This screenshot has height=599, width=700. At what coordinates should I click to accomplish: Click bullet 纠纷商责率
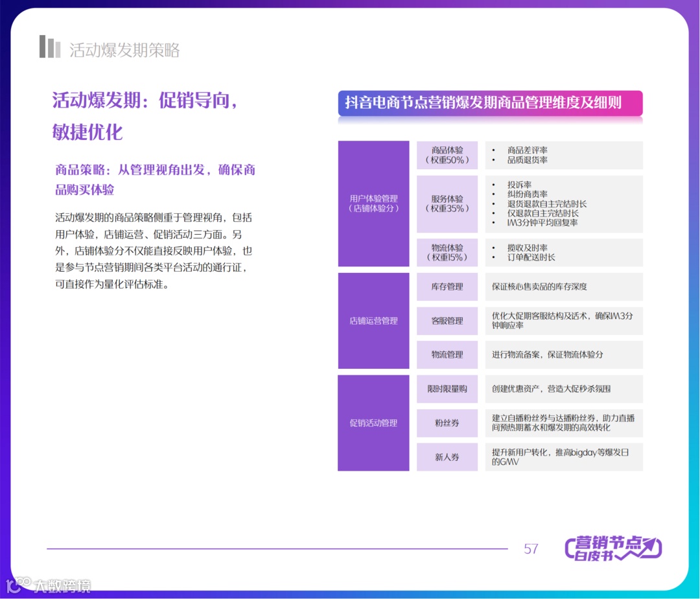click(527, 194)
